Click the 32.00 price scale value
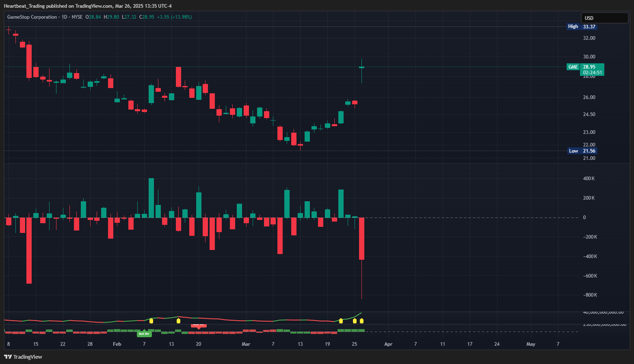This screenshot has width=634, height=364. tap(589, 38)
